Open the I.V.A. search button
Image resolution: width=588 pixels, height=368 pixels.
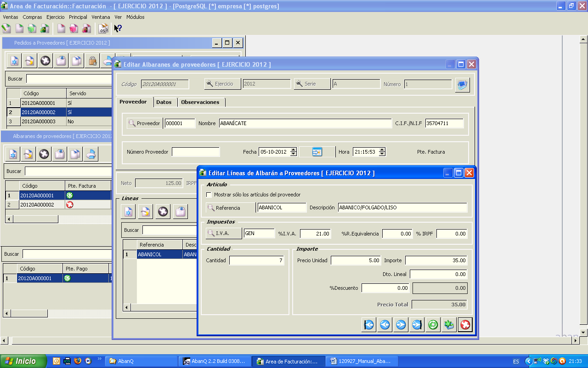point(224,234)
